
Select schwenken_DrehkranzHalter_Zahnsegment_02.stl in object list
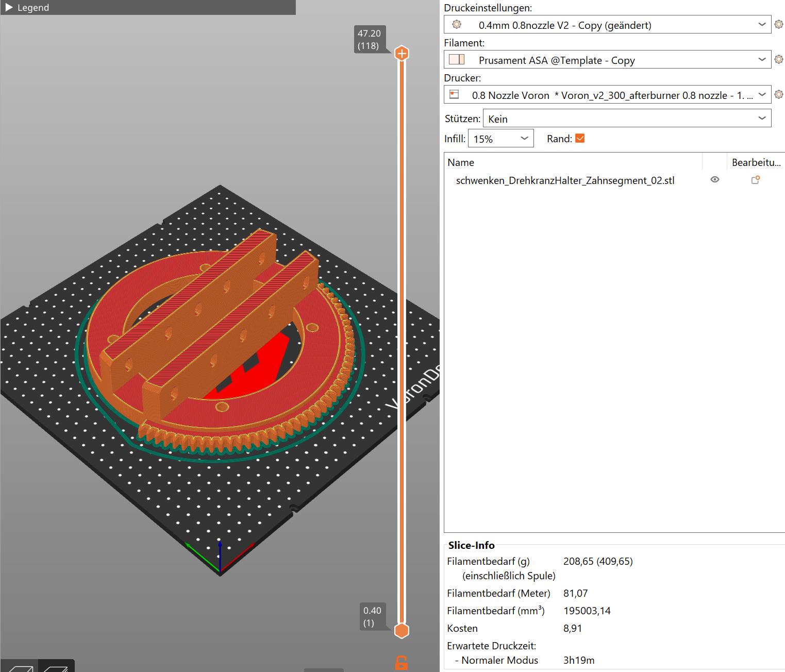coord(565,180)
